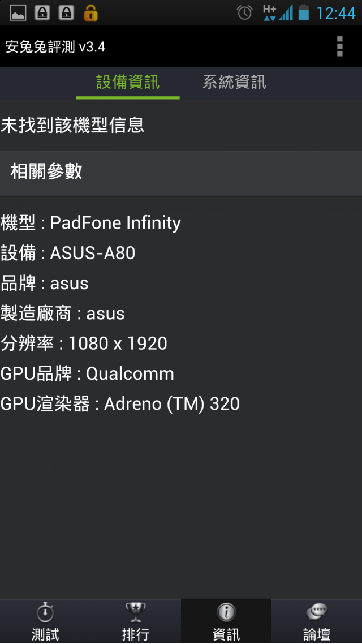
Task: Tap the 安兔兔評測 v3.4 app title
Action: click(55, 47)
